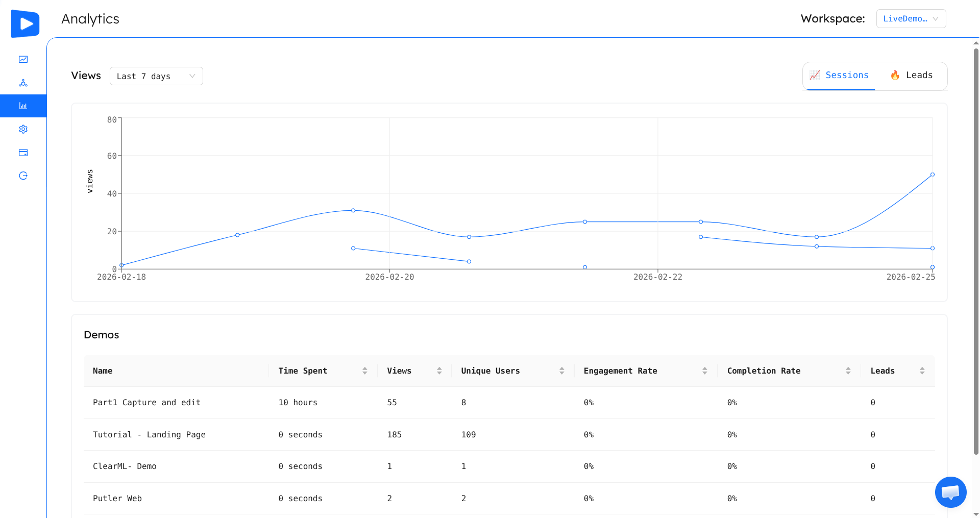Screen dimensions: 980x518
Task: Open the billing card sidebar icon
Action: point(23,153)
